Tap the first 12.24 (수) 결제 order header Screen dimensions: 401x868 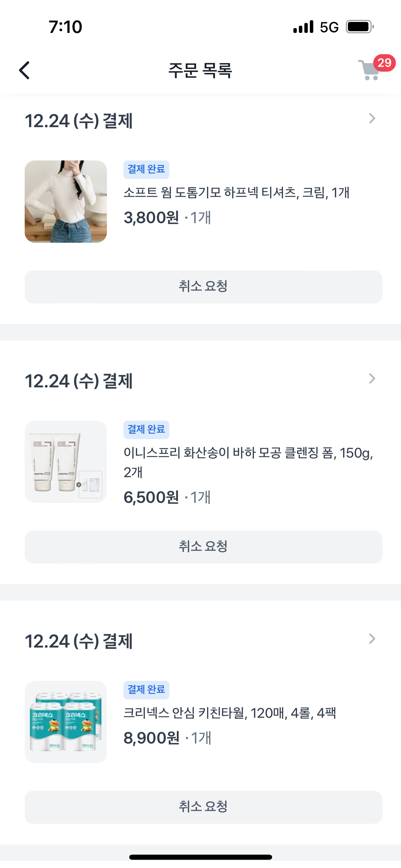pyautogui.click(x=79, y=121)
